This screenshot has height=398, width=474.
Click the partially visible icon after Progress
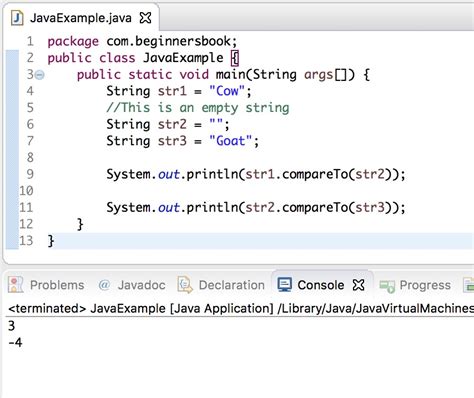click(469, 286)
